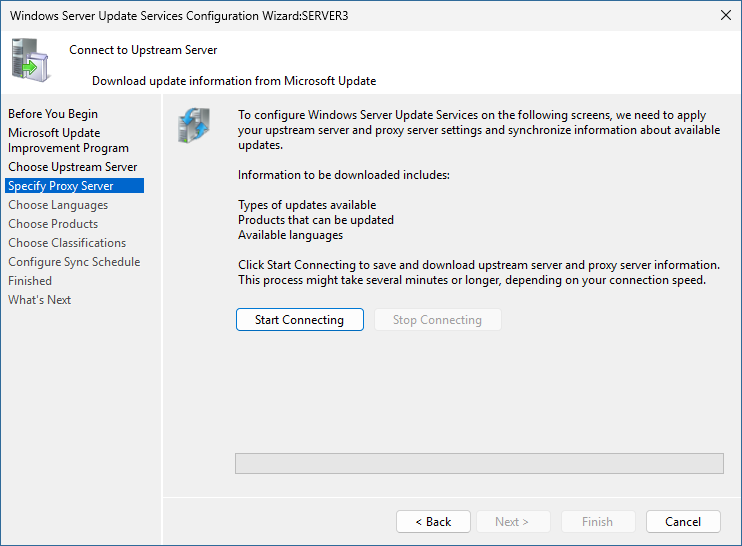This screenshot has width=742, height=546.
Task: Select the Choose Classifications step
Action: tap(67, 243)
